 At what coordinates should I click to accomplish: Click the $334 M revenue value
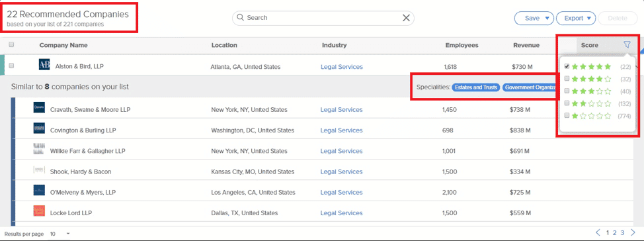pos(520,171)
